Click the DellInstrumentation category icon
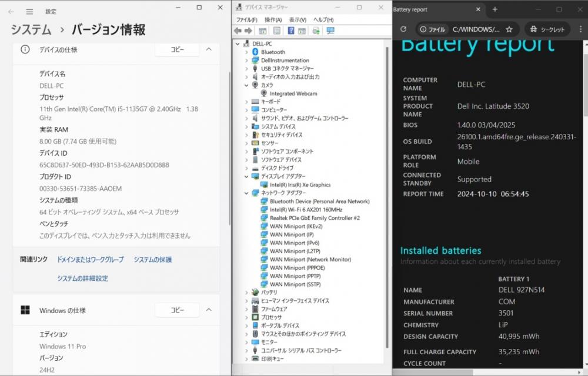The width and height of the screenshot is (588, 376). coord(255,61)
